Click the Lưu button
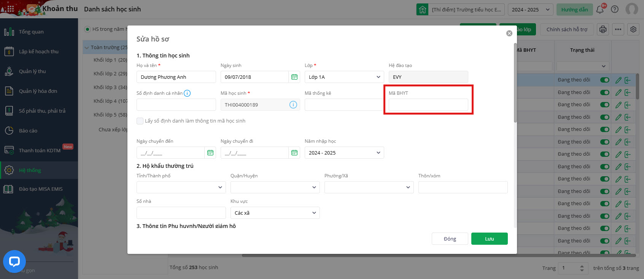644x279 pixels. click(489, 239)
